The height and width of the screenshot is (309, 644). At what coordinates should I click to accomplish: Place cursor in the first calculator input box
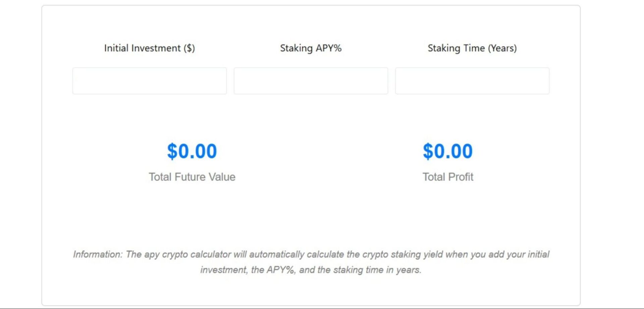point(149,80)
